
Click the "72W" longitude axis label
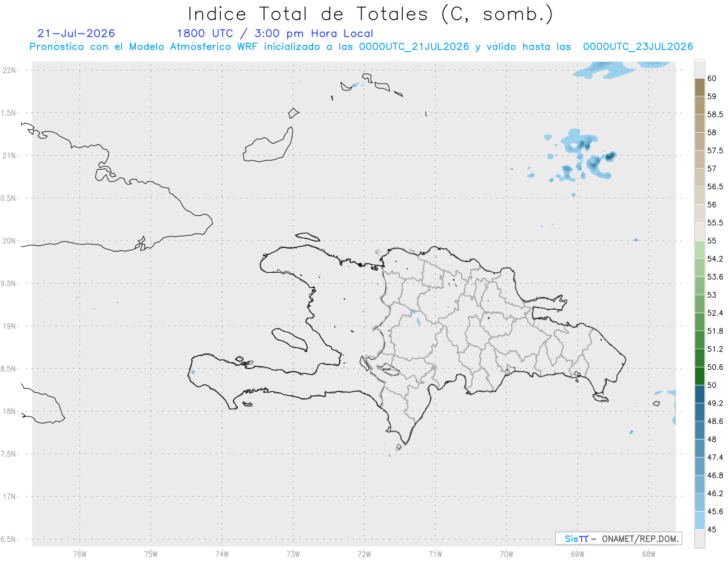364,554
